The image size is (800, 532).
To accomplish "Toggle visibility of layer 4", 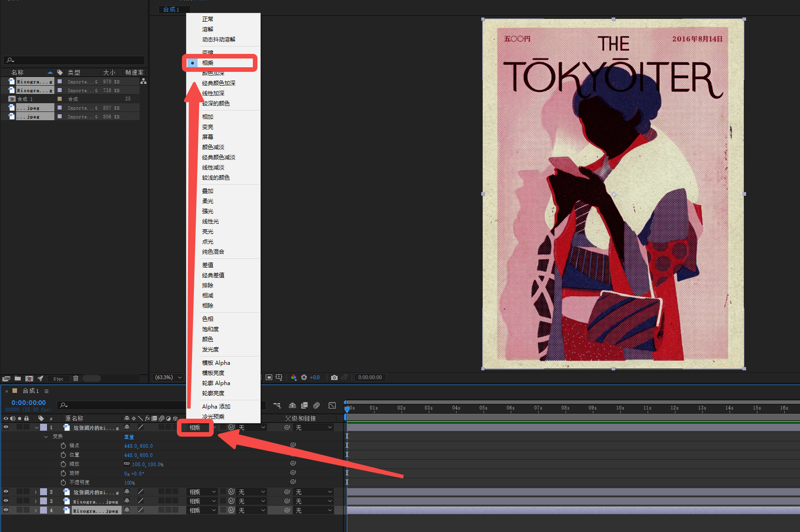I will pos(6,510).
